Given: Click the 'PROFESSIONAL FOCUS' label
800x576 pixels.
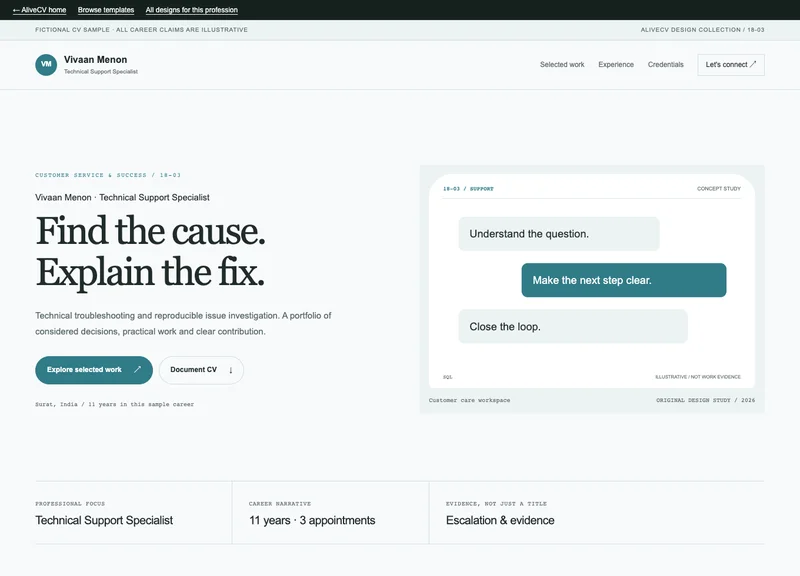Looking at the screenshot, I should [70, 504].
